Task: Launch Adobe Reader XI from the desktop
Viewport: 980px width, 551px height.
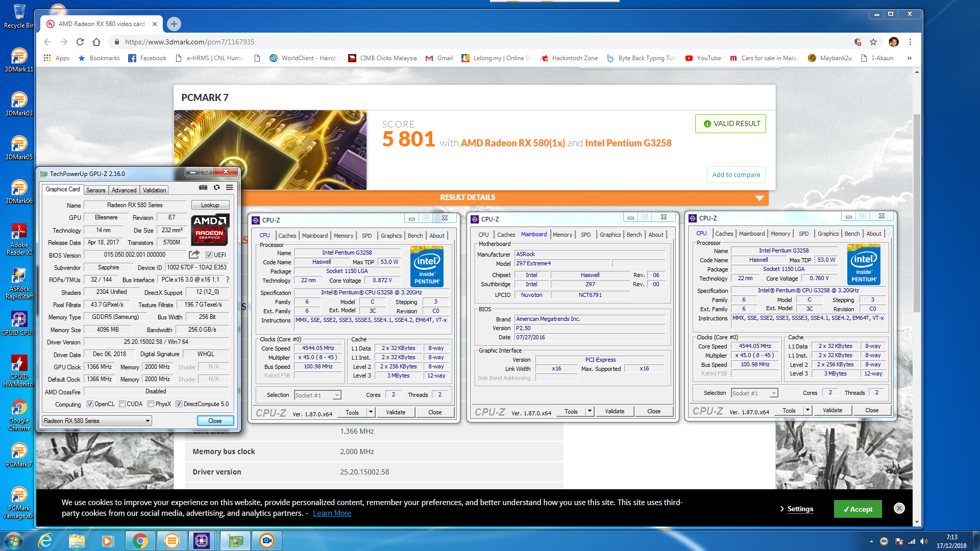Action: click(x=19, y=239)
